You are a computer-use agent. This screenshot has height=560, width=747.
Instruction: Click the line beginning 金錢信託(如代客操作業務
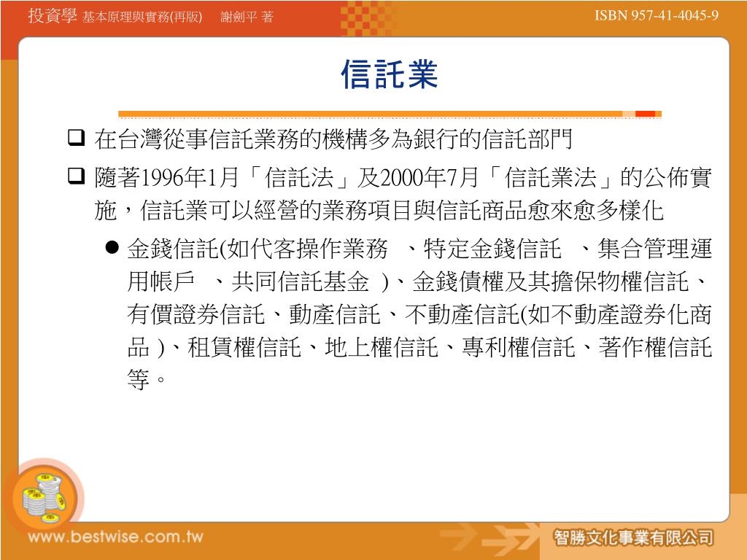[x=419, y=249]
